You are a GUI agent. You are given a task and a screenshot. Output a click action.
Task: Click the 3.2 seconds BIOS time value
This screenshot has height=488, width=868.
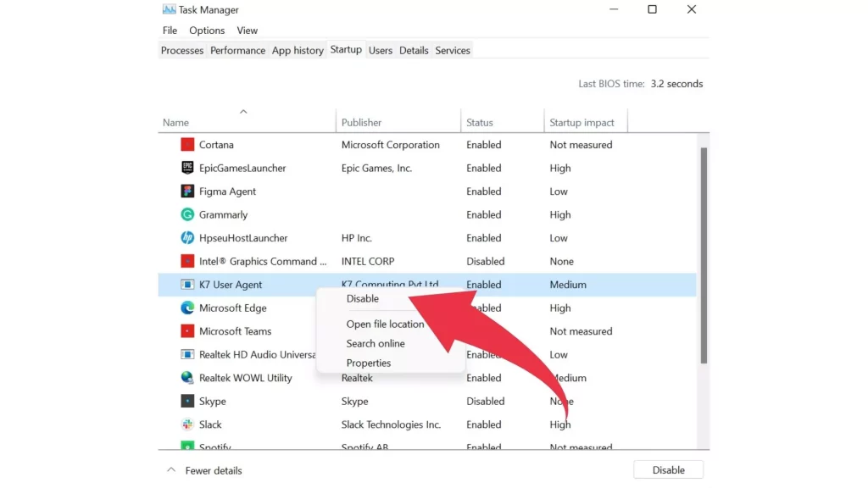coord(676,84)
